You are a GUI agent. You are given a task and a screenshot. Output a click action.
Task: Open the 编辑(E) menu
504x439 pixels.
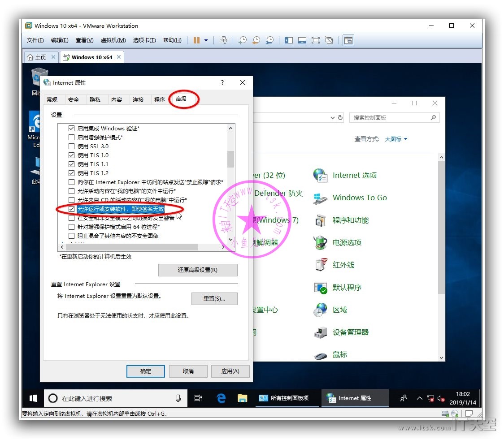(x=60, y=40)
